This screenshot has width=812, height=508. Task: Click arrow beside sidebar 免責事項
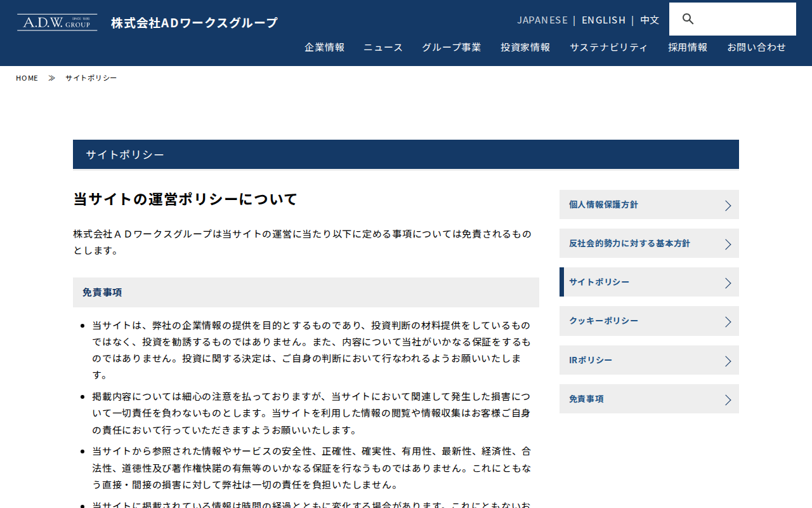point(728,400)
